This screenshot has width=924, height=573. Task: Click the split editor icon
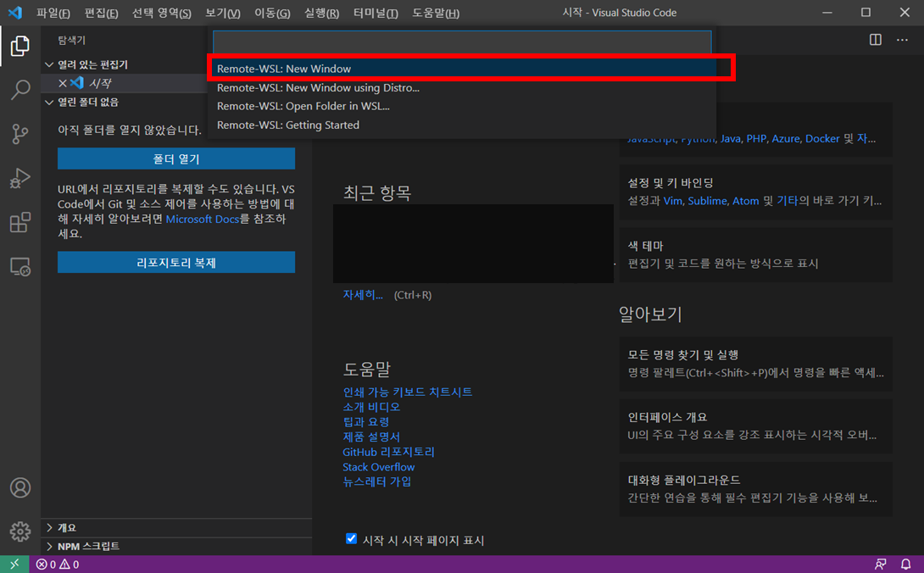point(875,40)
